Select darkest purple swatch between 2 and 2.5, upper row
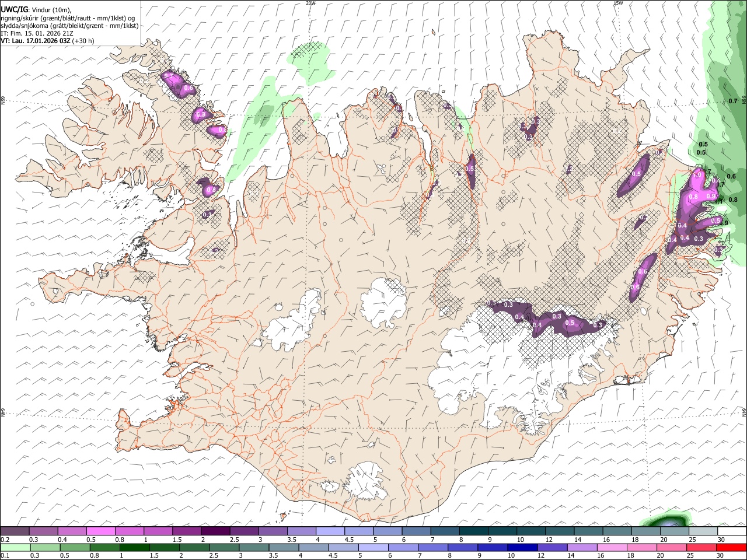 coord(215,531)
